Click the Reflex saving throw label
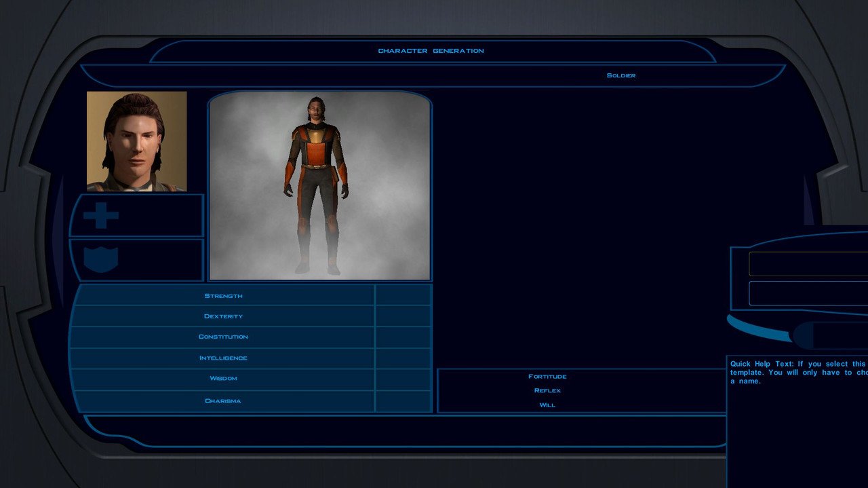This screenshot has width=868, height=488. tap(547, 390)
